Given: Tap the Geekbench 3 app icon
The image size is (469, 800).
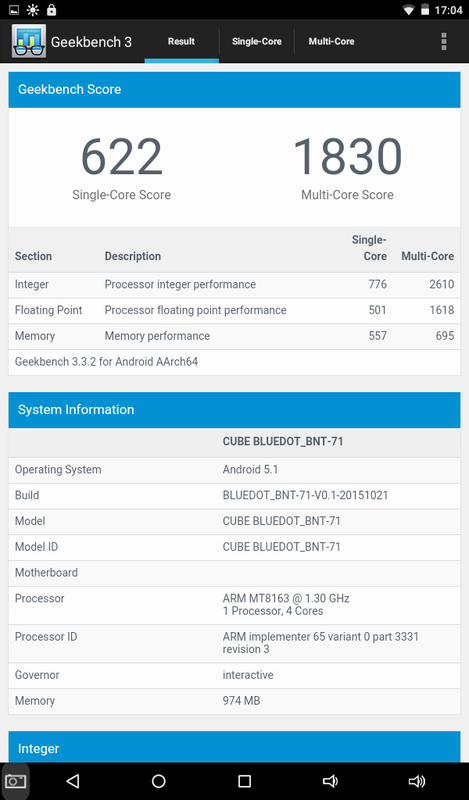Looking at the screenshot, I should coord(29,41).
